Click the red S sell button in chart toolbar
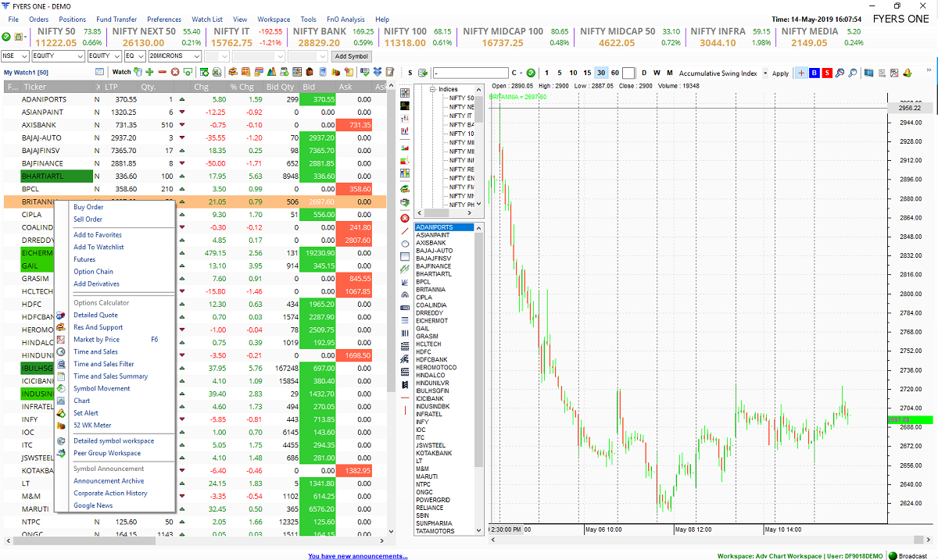938x560 pixels. 827,73
